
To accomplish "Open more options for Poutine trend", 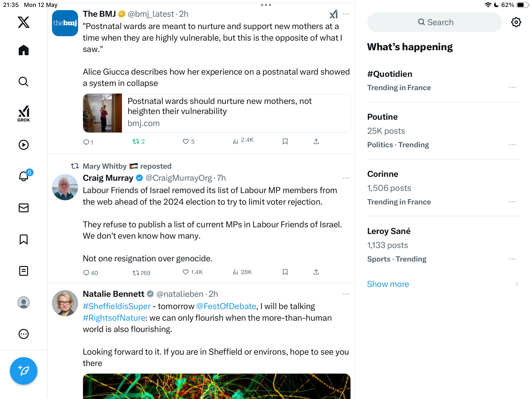I will point(512,145).
